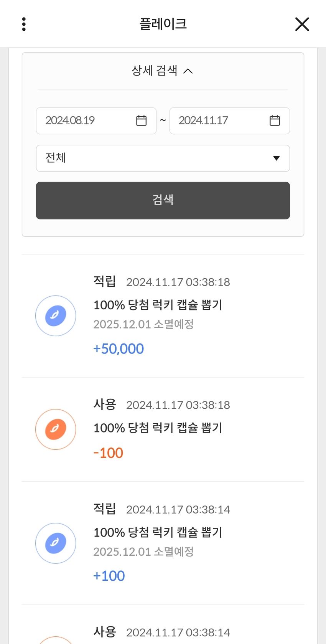Viewport: 326px width, 644px height.
Task: Open calendar icon for start date 2024.08.19
Action: click(141, 121)
